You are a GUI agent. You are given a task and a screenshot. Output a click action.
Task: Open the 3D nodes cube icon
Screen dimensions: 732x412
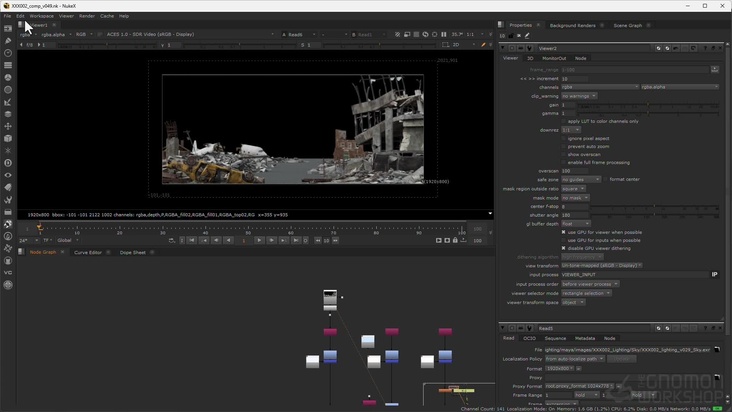(x=8, y=139)
